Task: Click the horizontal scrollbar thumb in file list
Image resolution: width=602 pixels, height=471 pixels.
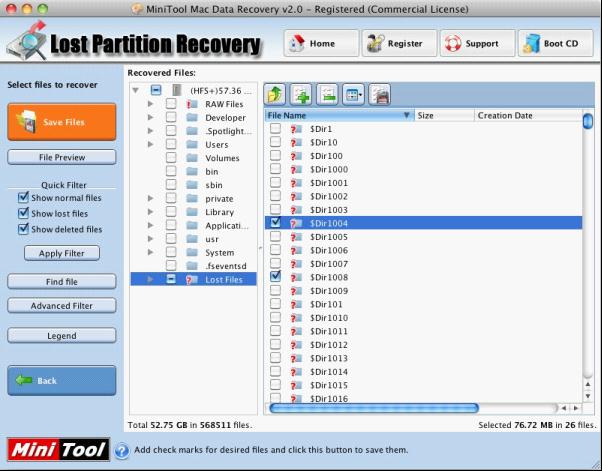Action: click(x=374, y=408)
